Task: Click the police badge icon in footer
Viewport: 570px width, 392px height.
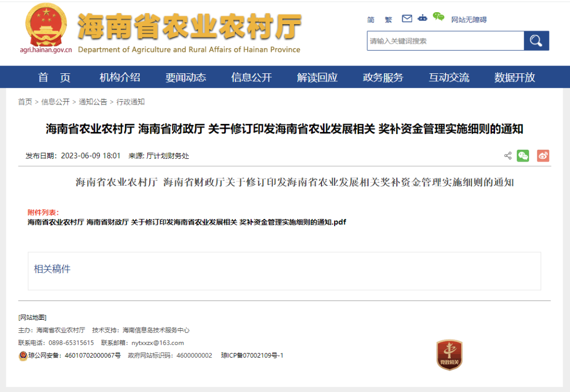Action: click(x=23, y=356)
